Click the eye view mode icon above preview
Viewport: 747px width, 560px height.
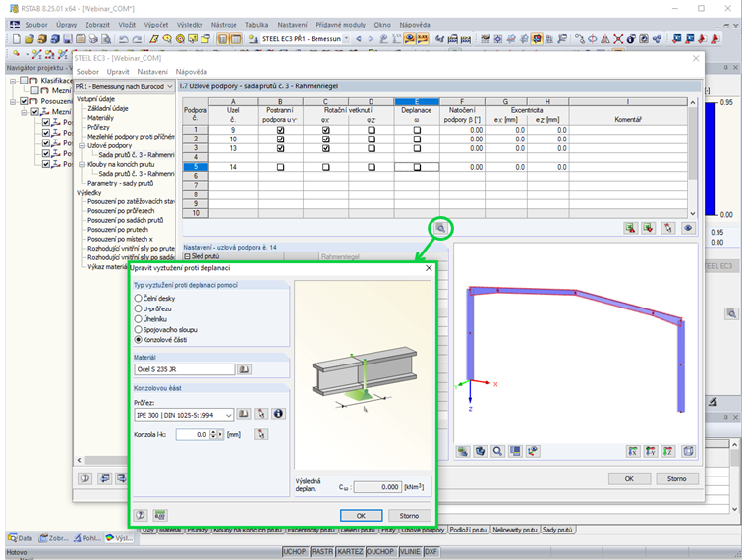click(x=688, y=228)
